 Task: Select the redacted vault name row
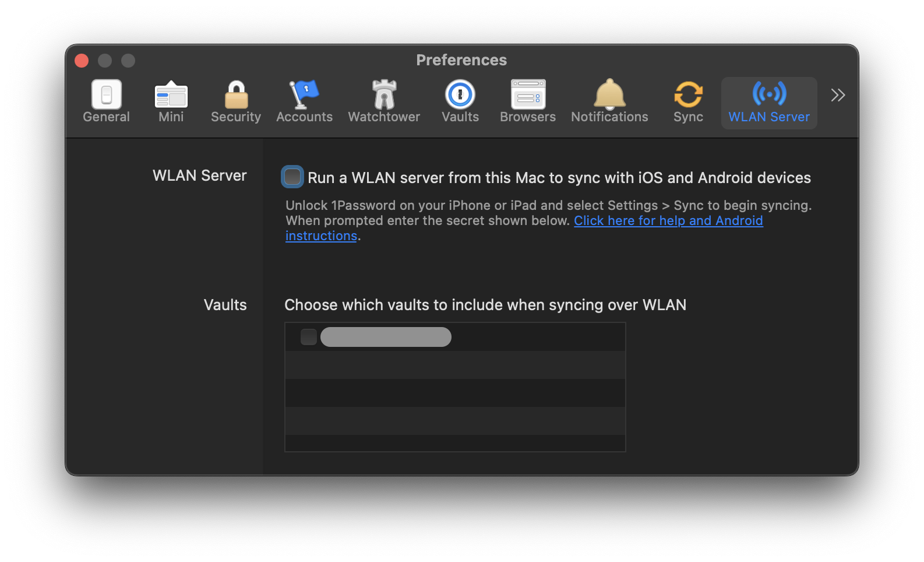click(x=386, y=337)
